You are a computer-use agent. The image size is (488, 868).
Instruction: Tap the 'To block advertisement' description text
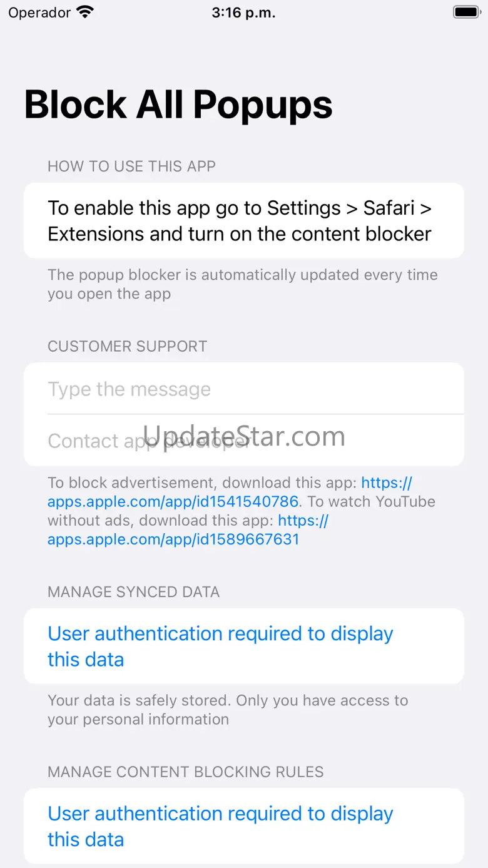pos(241,511)
